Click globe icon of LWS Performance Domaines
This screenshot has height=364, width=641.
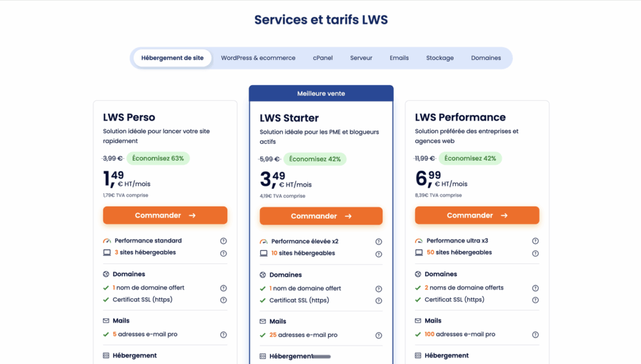(418, 274)
